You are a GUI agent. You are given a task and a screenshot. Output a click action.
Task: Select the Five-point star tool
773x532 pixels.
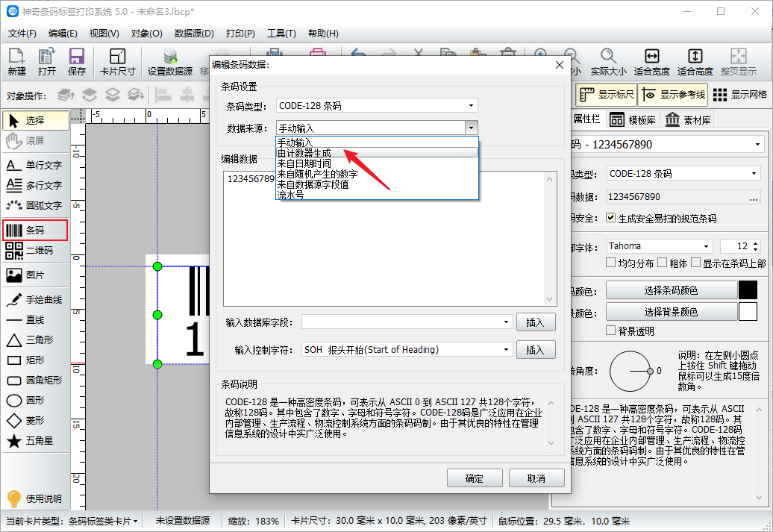pyautogui.click(x=36, y=441)
